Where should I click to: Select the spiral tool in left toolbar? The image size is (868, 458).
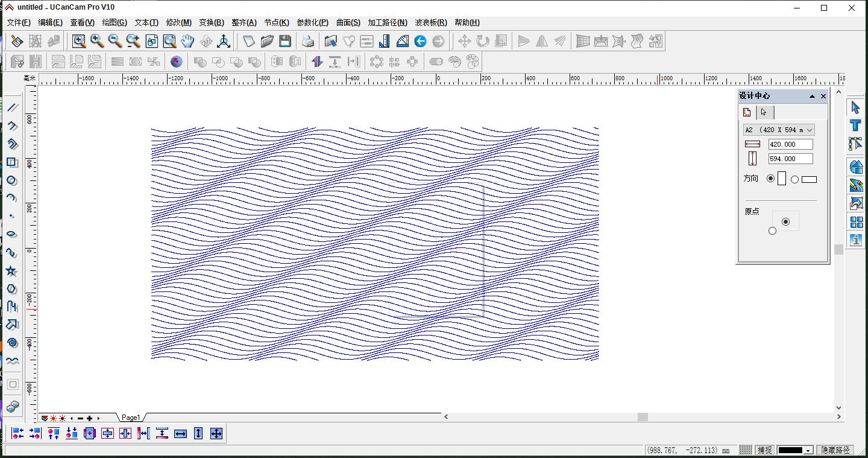pos(12,343)
